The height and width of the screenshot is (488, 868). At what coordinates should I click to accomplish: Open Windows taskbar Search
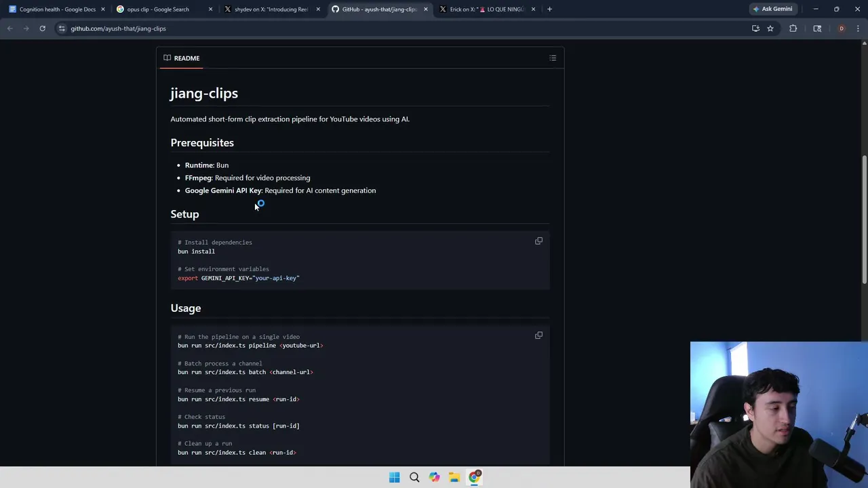coord(414,477)
